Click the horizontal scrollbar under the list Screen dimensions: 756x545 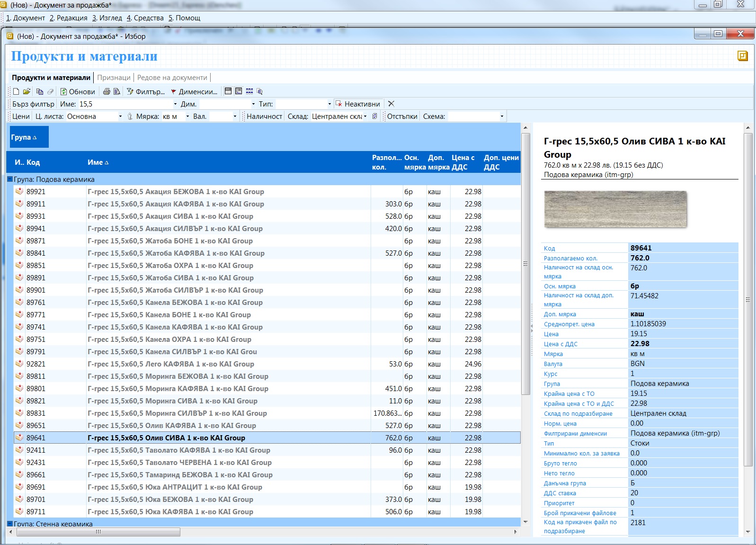coord(98,532)
